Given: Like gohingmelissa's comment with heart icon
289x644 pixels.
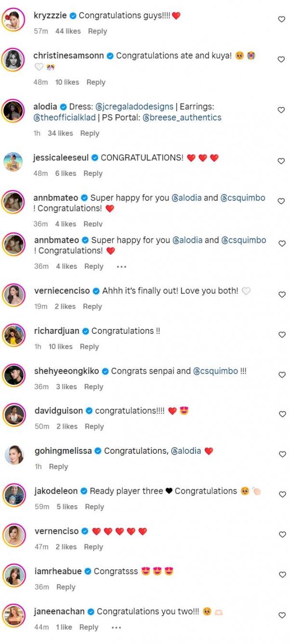Looking at the screenshot, I should pyautogui.click(x=282, y=454).
